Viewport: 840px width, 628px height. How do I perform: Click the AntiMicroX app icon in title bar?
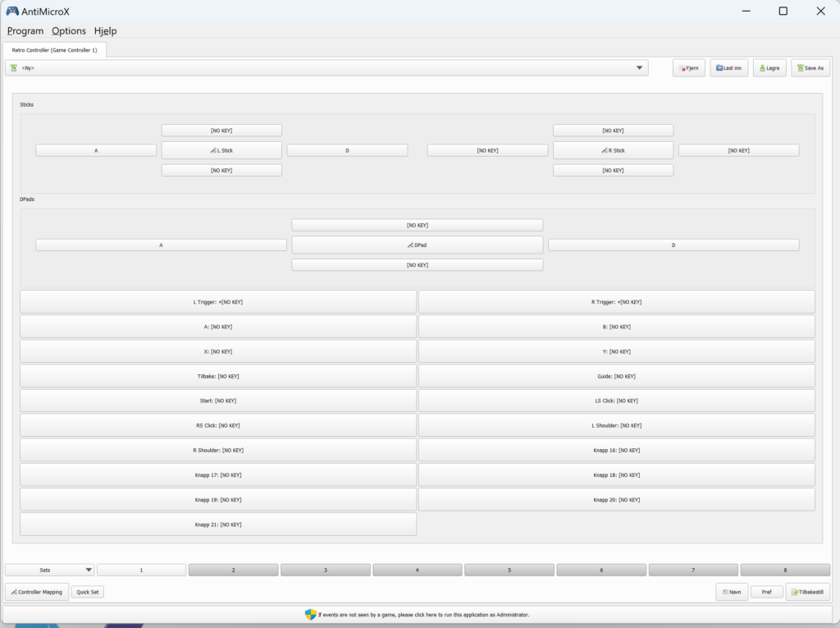click(x=11, y=11)
